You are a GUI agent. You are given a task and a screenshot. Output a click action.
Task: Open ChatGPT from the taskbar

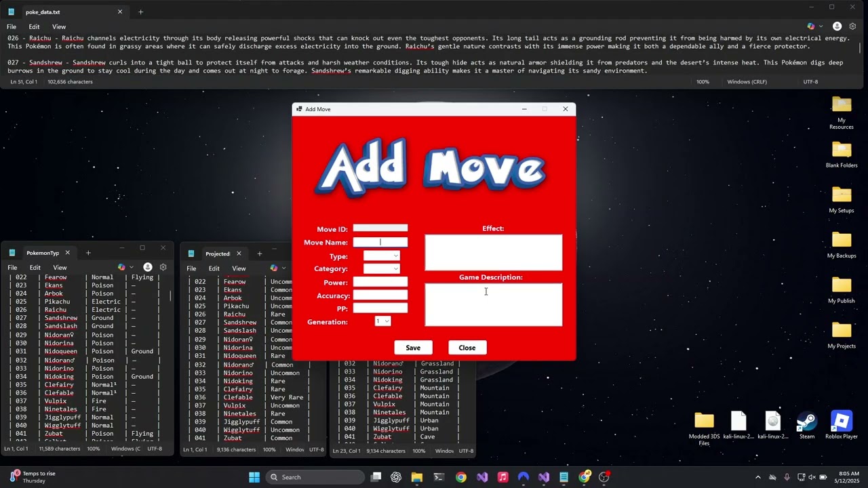(x=396, y=477)
